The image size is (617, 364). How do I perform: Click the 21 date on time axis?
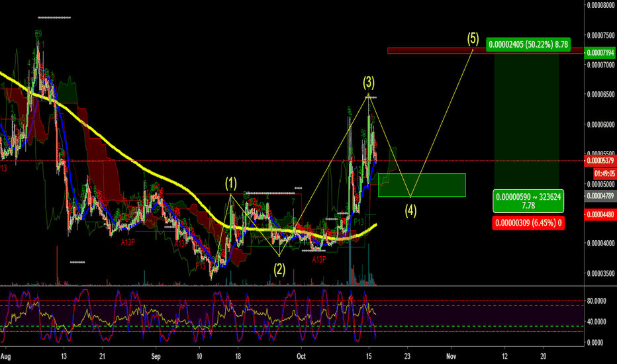click(x=103, y=357)
